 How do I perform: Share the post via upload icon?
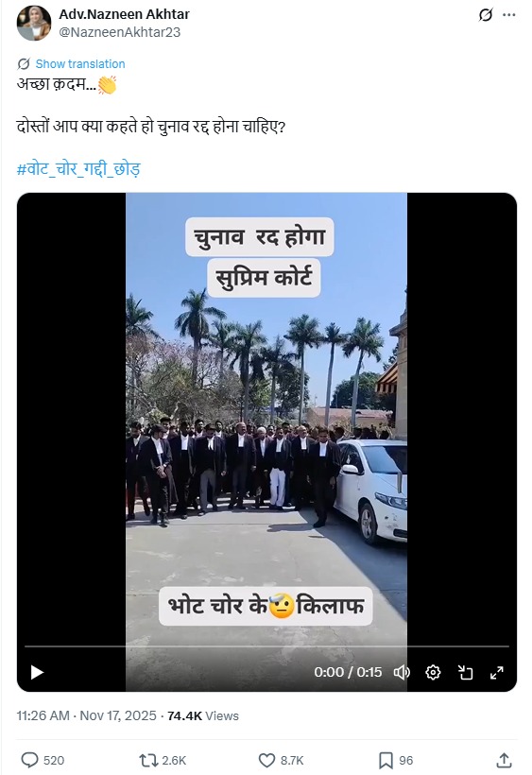point(504,760)
